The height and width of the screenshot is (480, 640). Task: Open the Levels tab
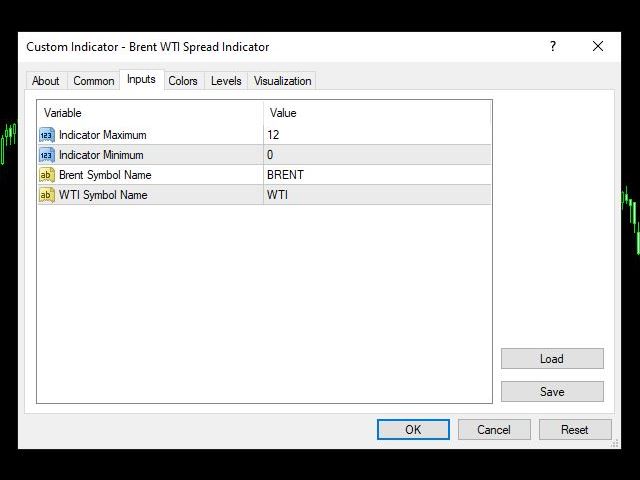pyautogui.click(x=226, y=81)
